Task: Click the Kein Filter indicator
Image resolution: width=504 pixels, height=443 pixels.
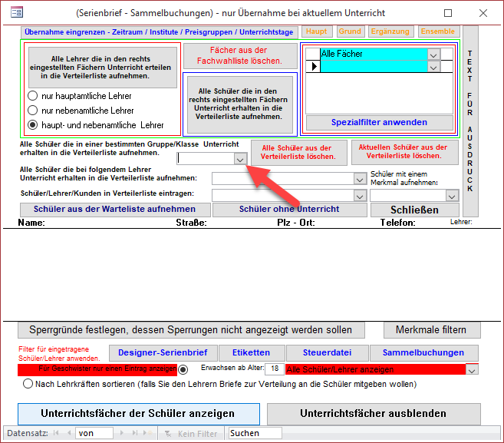Action: (192, 433)
